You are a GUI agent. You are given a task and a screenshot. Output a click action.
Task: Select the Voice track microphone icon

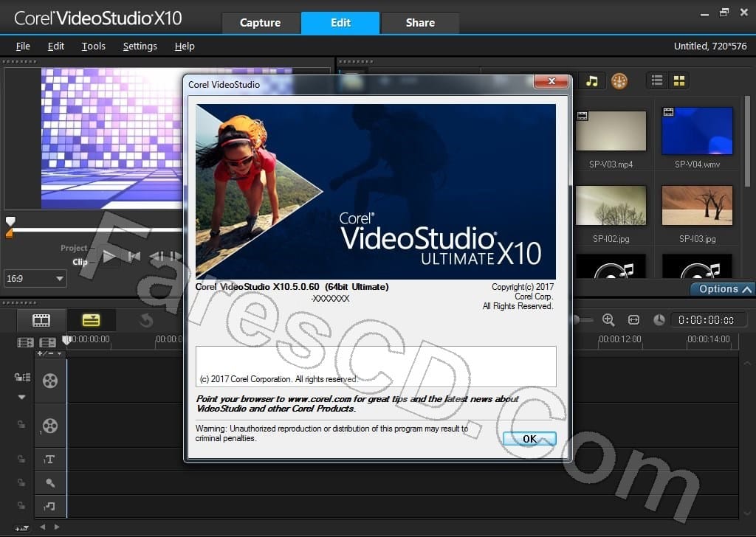pos(50,482)
